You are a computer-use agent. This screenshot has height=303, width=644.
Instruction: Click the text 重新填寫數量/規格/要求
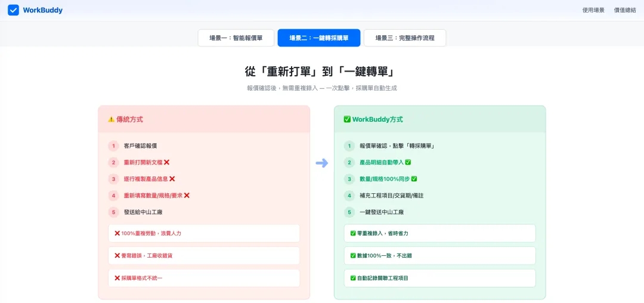click(153, 196)
